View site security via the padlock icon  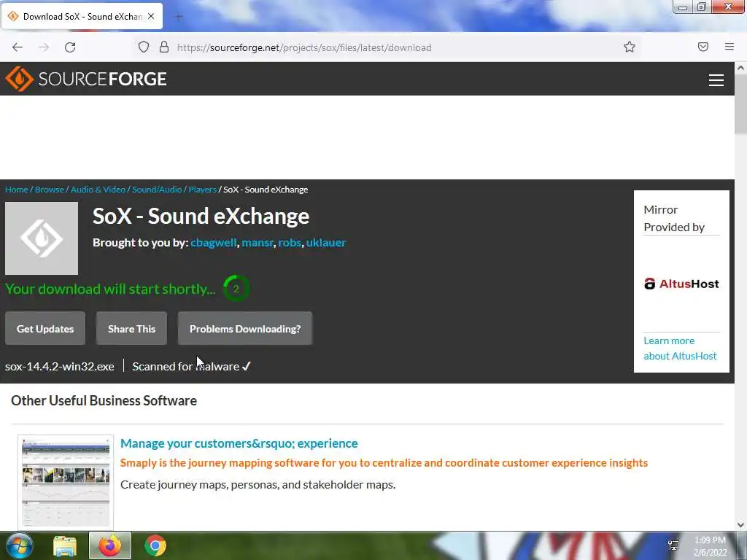click(164, 47)
